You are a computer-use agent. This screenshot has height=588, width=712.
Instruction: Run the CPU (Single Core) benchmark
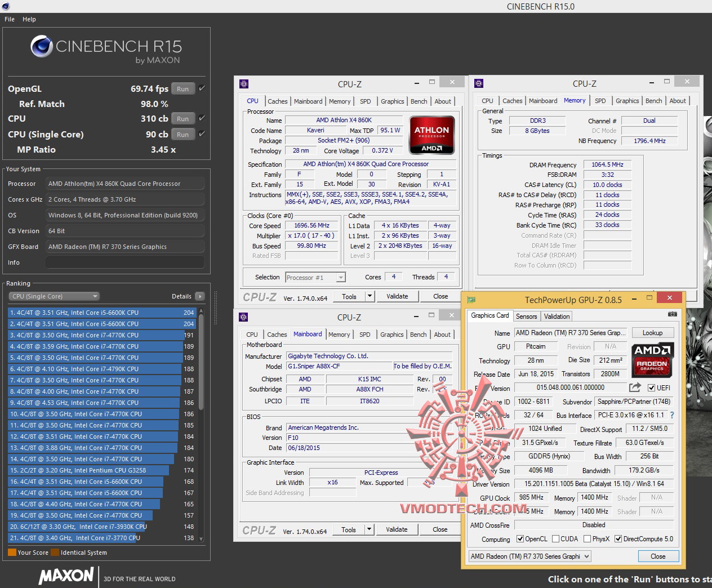click(x=183, y=134)
